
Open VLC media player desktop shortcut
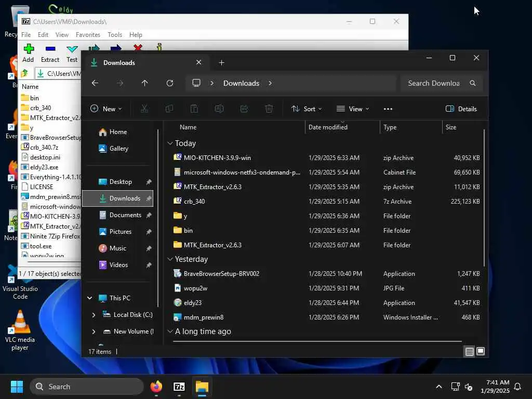[x=20, y=330]
